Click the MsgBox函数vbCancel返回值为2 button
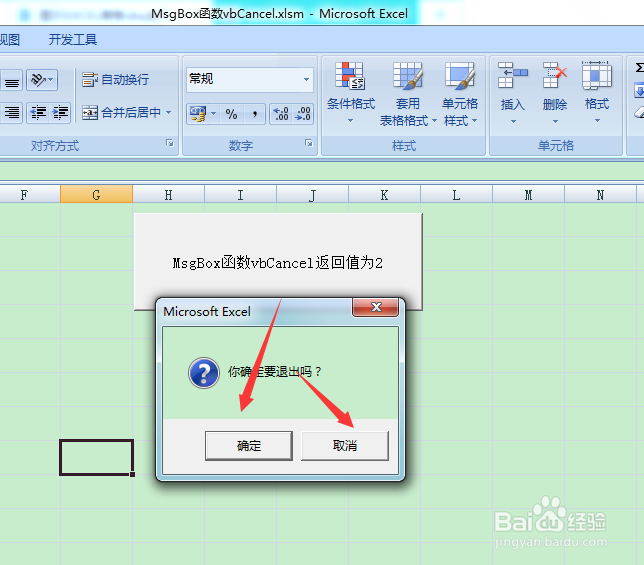 pos(278,262)
